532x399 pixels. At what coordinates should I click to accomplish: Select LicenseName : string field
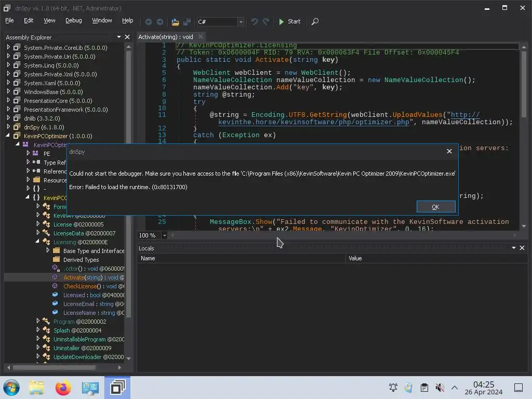pos(94,313)
